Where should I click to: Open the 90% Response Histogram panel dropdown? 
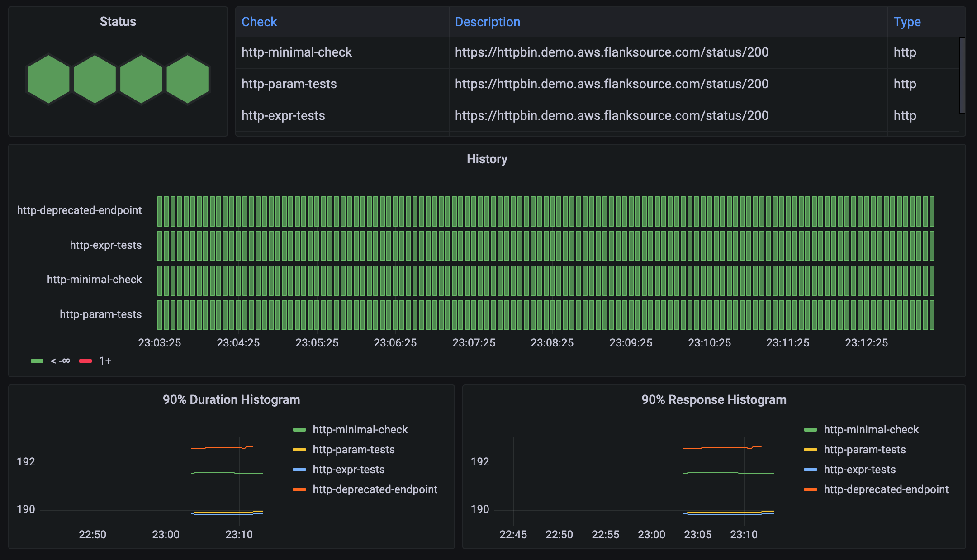tap(714, 399)
